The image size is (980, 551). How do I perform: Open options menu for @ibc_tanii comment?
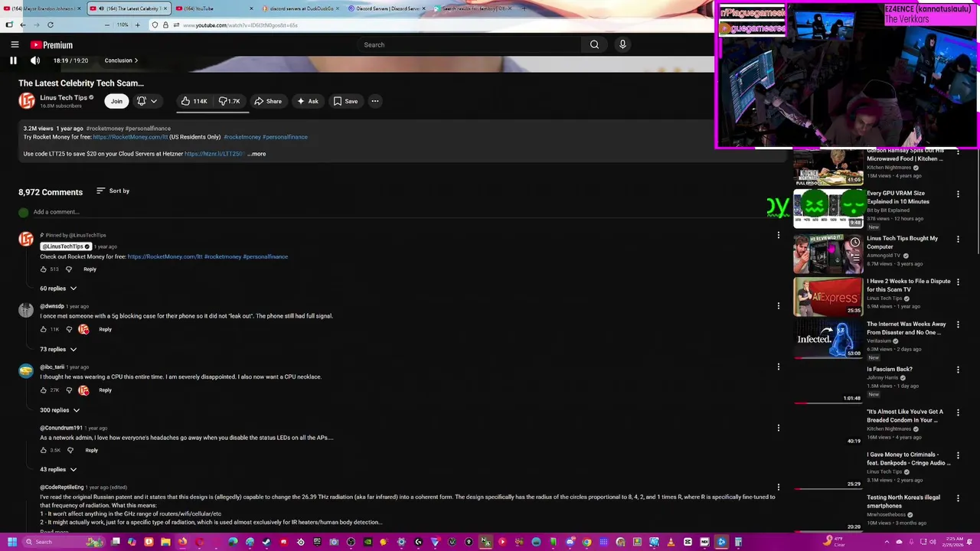pyautogui.click(x=779, y=367)
